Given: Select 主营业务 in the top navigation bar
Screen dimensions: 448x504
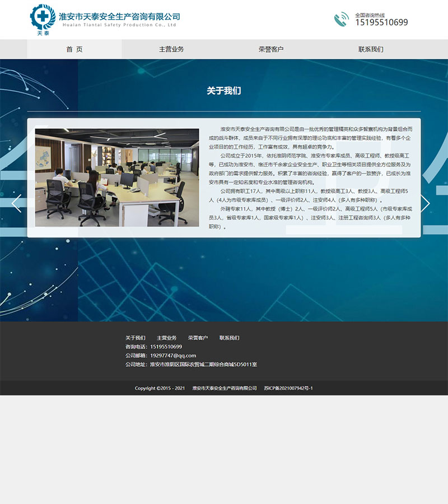Looking at the screenshot, I should [x=171, y=49].
